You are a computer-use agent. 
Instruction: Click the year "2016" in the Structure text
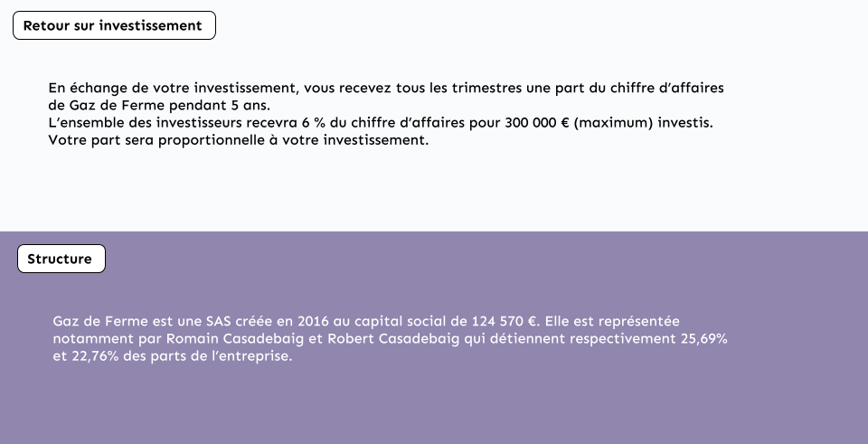tap(313, 321)
